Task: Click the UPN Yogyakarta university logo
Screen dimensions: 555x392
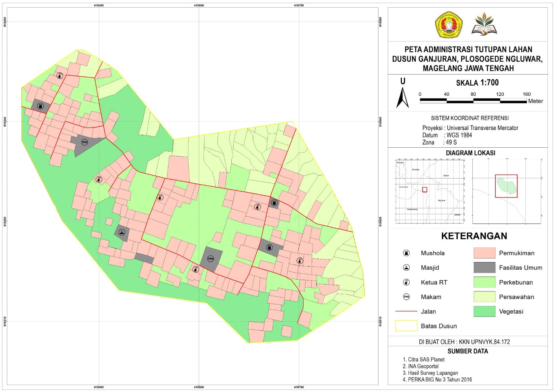Action: point(449,24)
